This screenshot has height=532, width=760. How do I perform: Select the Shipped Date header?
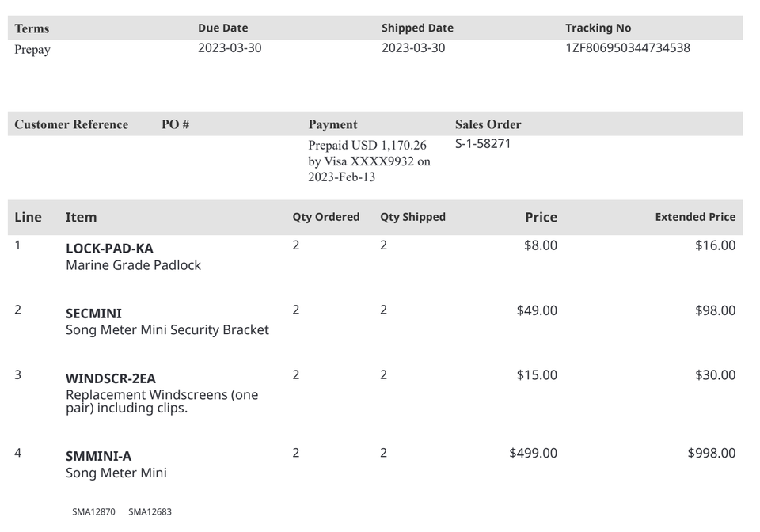pyautogui.click(x=417, y=28)
